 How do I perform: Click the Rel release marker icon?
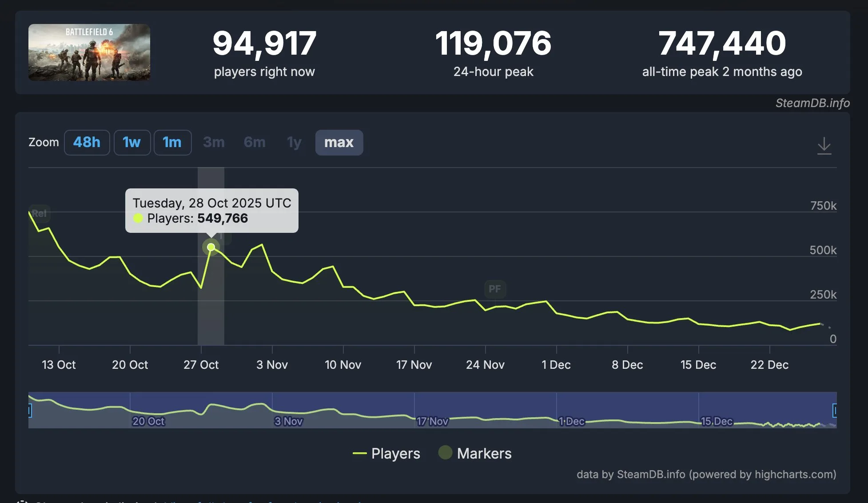pos(39,213)
